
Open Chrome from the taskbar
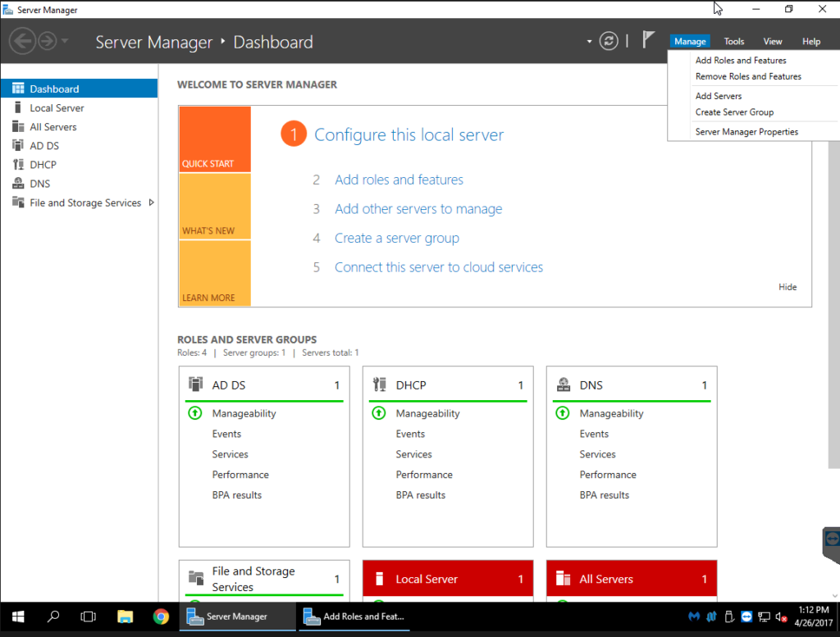point(161,617)
